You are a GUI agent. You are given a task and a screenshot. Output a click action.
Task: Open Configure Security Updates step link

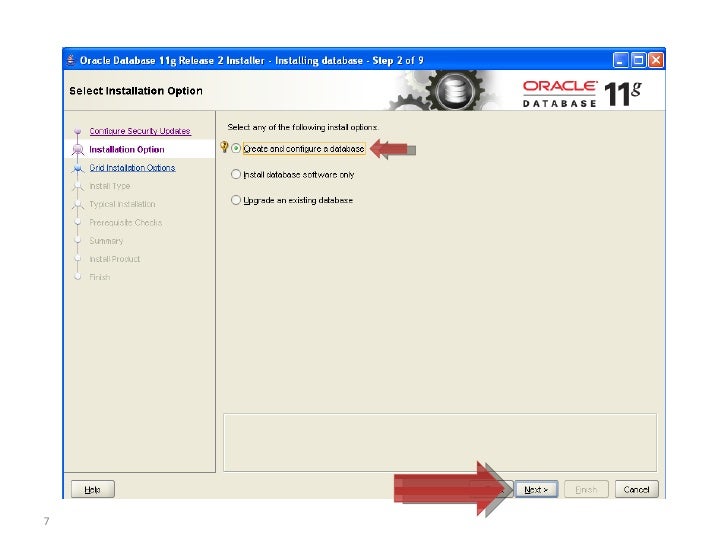pyautogui.click(x=140, y=131)
